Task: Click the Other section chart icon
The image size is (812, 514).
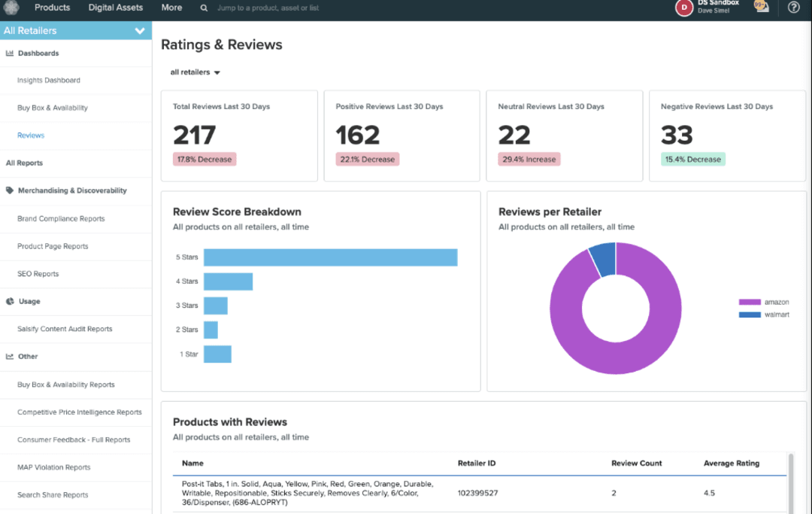Action: tap(10, 356)
